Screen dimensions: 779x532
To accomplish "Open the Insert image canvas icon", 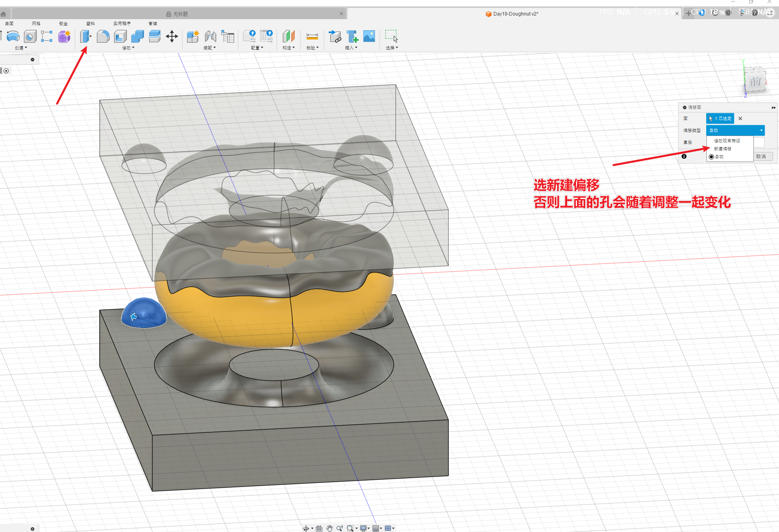I will (369, 36).
